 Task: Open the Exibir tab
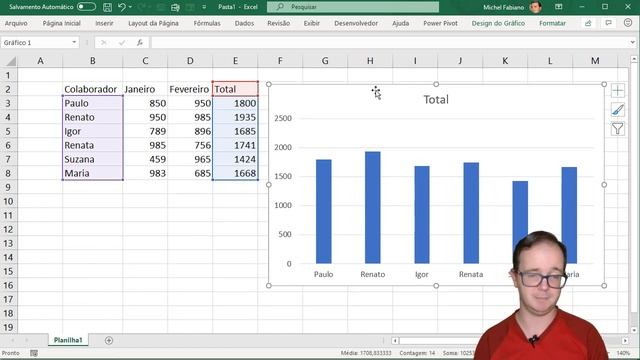pos(312,23)
